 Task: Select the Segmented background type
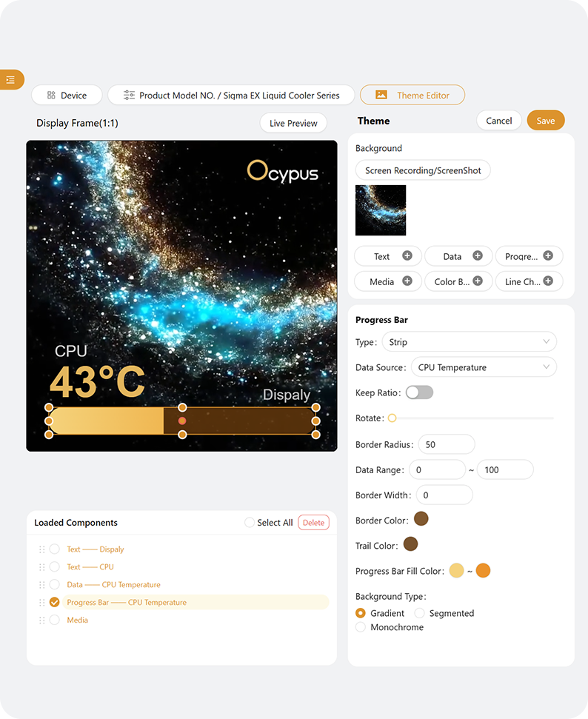coord(420,613)
